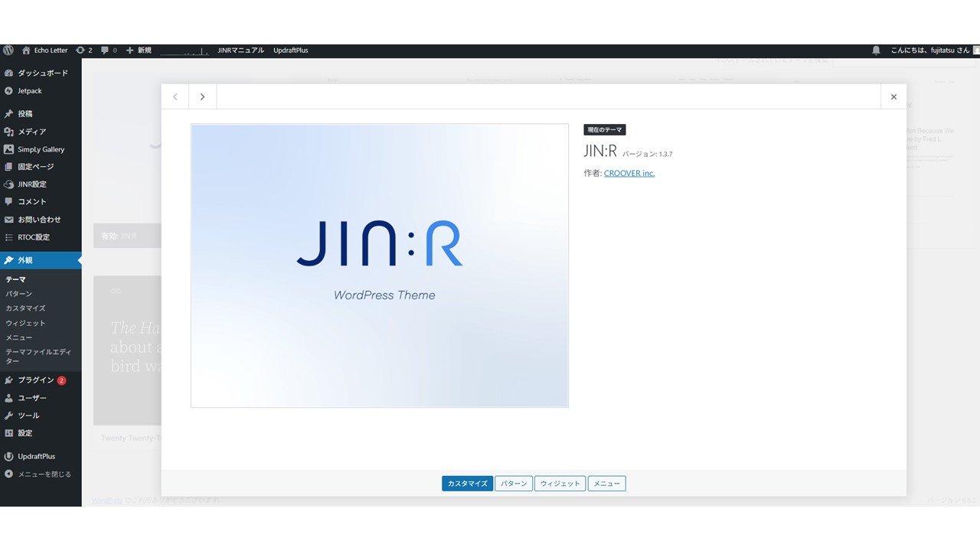This screenshot has height=551, width=980.
Task: Click the notification bell icon
Action: 876,51
